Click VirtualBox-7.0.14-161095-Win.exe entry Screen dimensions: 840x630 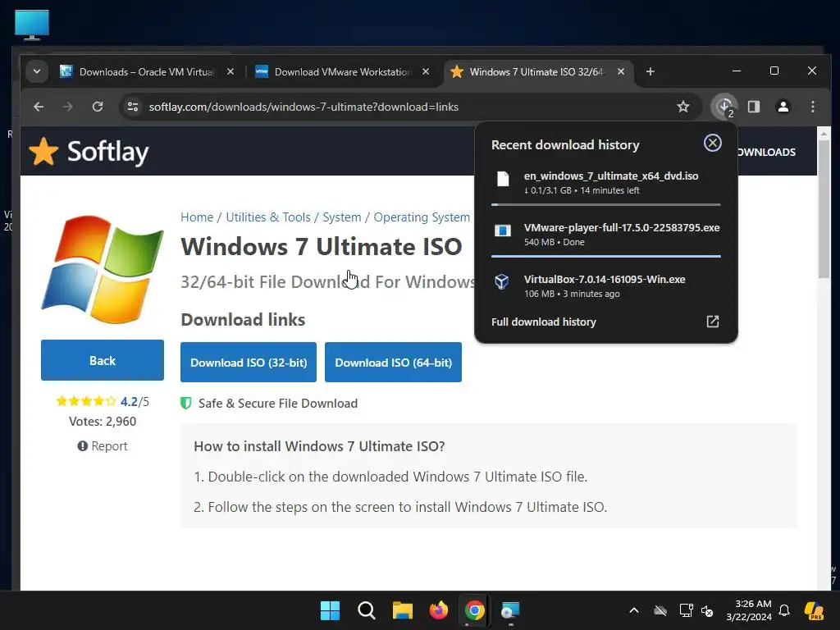tap(606, 286)
